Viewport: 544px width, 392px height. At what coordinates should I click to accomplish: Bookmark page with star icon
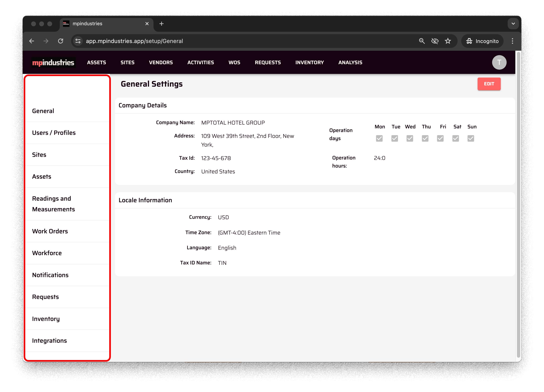tap(448, 41)
